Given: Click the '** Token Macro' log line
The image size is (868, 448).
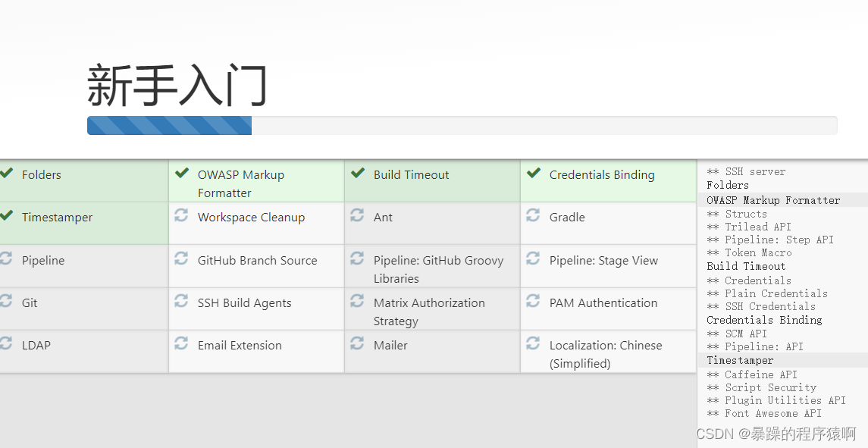Looking at the screenshot, I should pos(749,252).
